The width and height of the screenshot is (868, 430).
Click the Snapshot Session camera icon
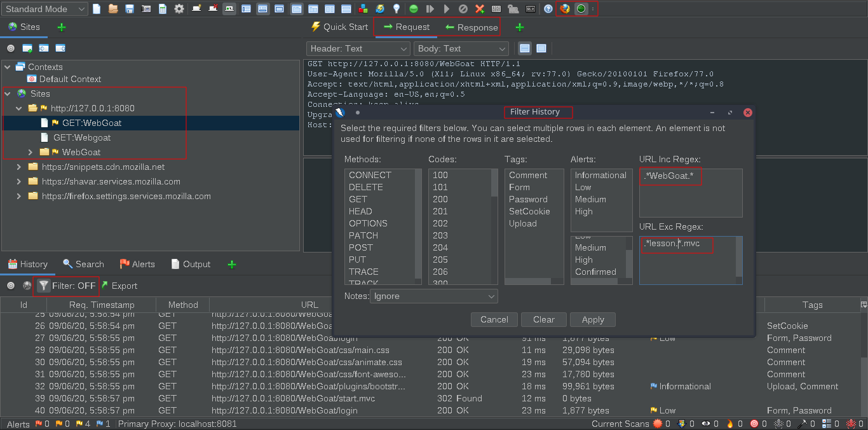pos(146,9)
